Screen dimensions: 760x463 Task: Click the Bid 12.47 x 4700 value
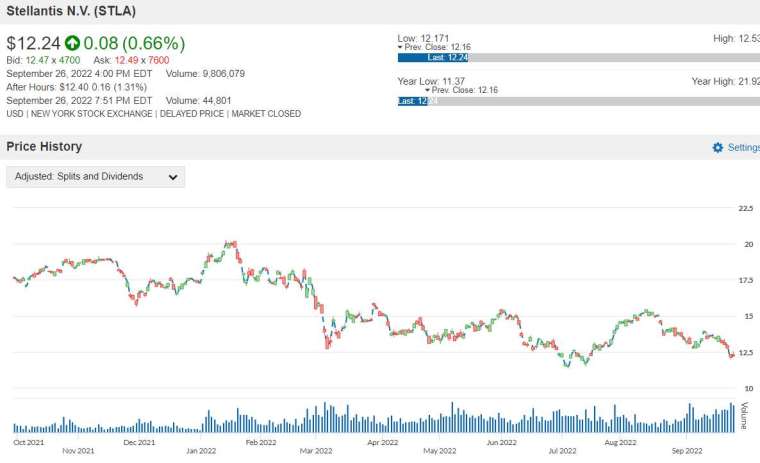click(x=43, y=60)
